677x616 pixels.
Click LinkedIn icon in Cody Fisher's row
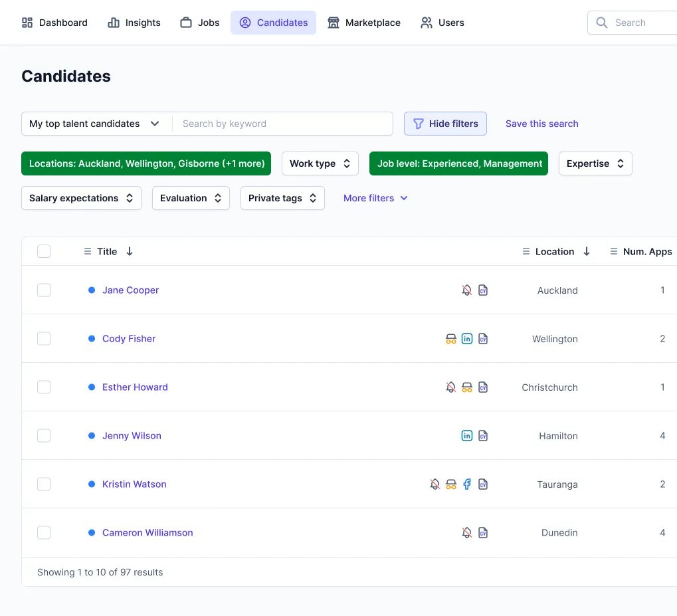pos(467,339)
